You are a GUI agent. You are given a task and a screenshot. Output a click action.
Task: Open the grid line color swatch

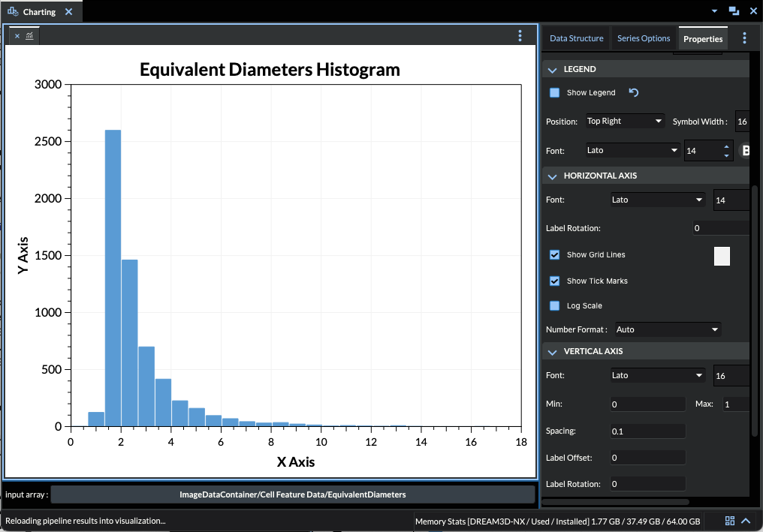(722, 256)
